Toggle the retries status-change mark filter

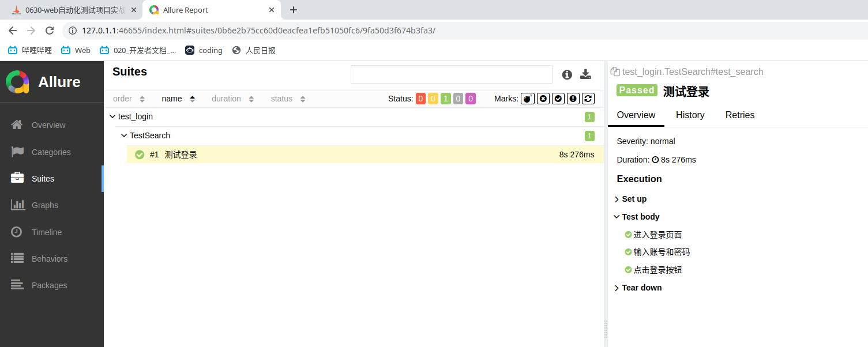coord(588,99)
